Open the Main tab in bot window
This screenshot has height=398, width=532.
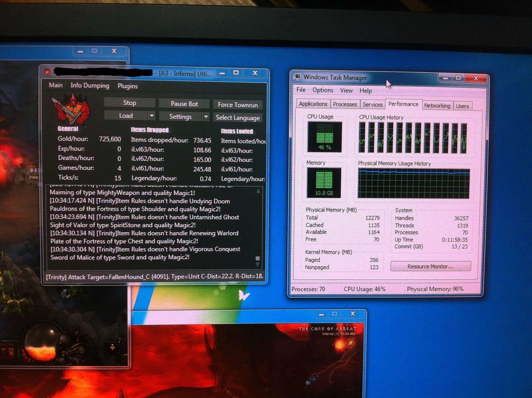(56, 85)
